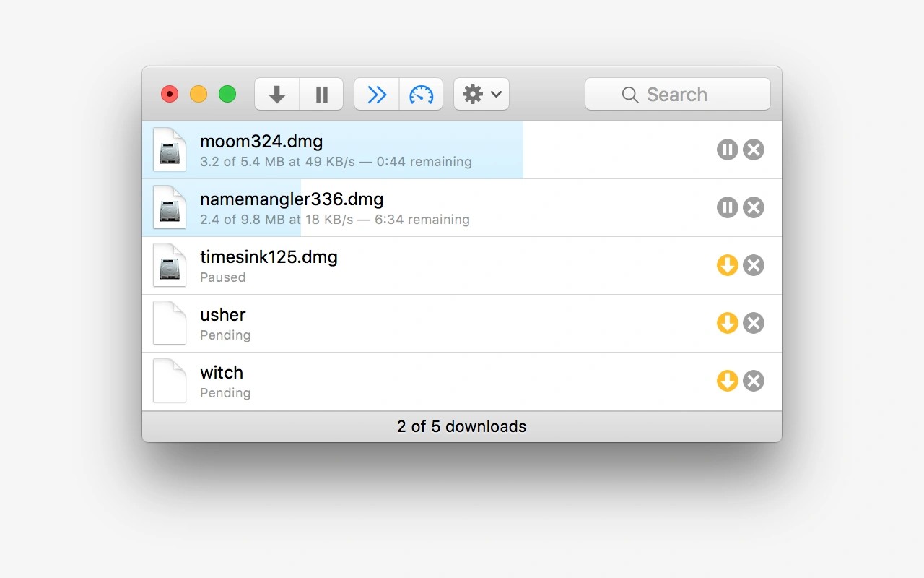This screenshot has width=924, height=578.
Task: Click the usher blank file icon
Action: click(x=170, y=323)
